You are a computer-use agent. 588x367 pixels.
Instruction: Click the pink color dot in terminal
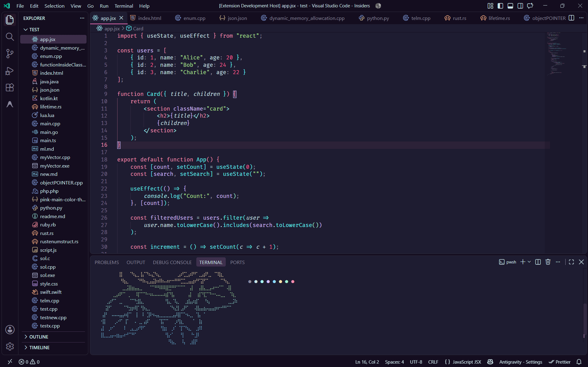(x=293, y=282)
